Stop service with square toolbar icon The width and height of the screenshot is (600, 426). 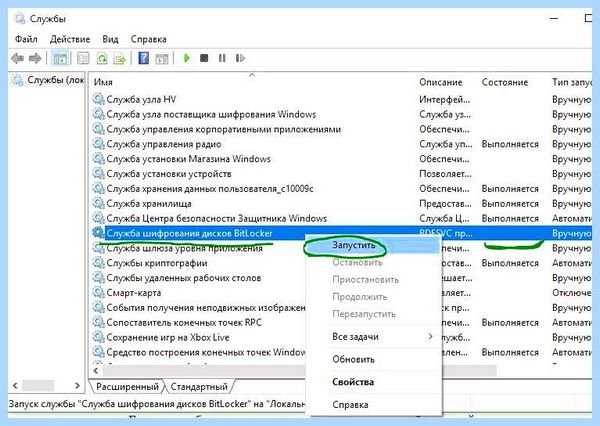(x=204, y=58)
